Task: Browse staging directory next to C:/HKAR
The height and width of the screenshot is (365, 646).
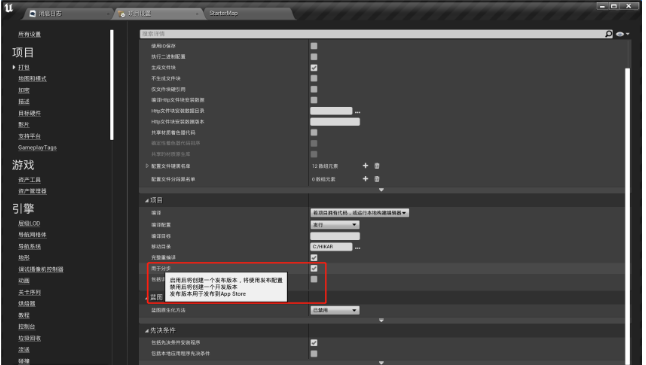Action: [358, 247]
